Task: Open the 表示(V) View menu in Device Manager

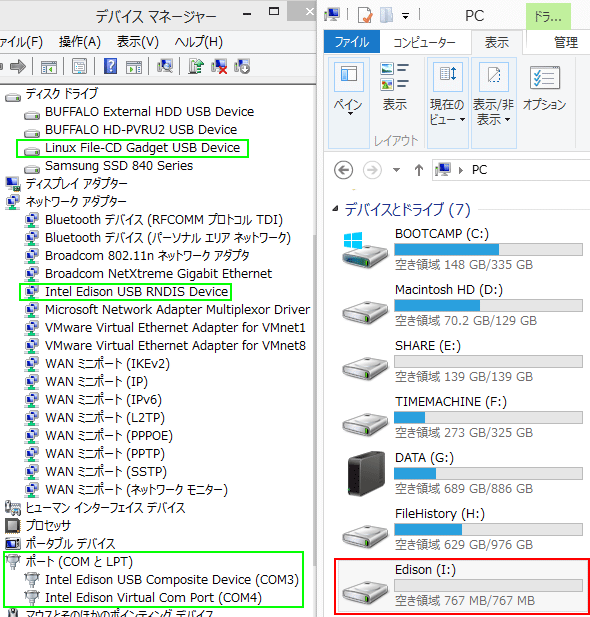Action: (138, 42)
